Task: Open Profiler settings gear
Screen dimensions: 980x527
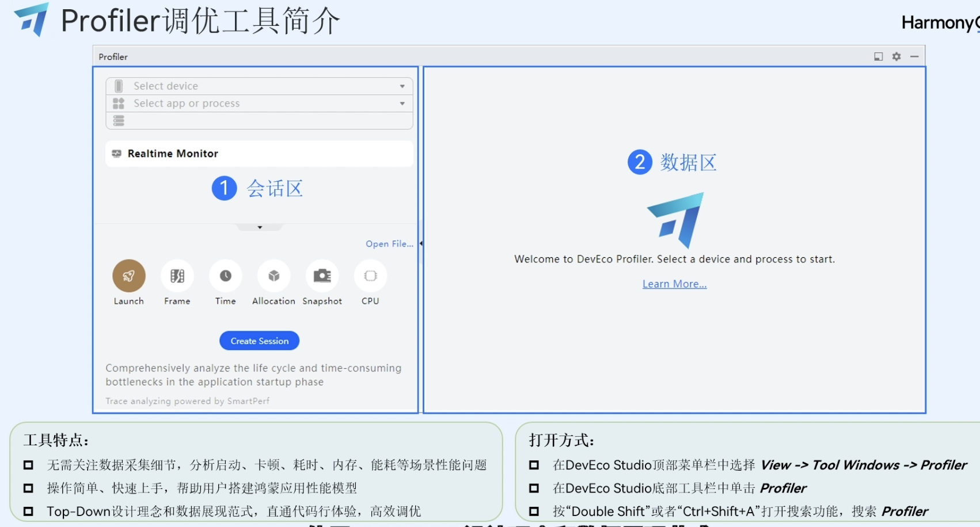Action: [x=897, y=56]
